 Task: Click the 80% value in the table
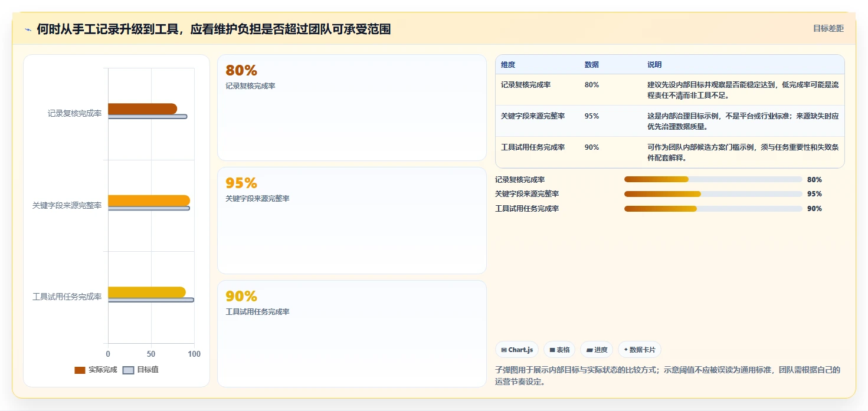[592, 85]
